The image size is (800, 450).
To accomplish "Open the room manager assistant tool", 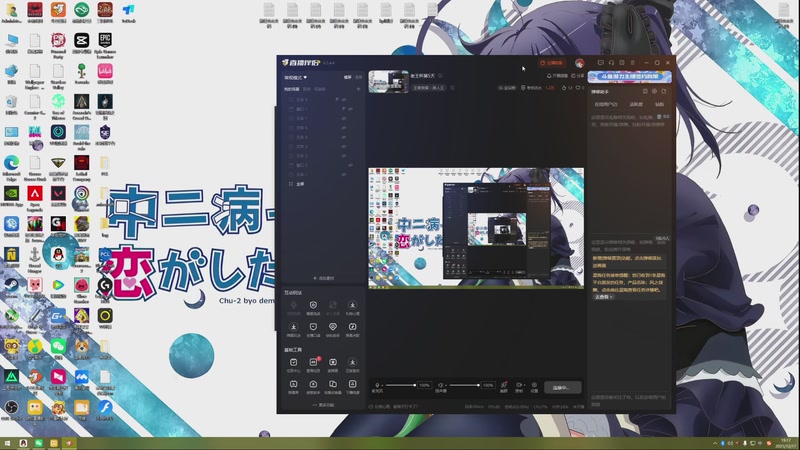I will 313,386.
